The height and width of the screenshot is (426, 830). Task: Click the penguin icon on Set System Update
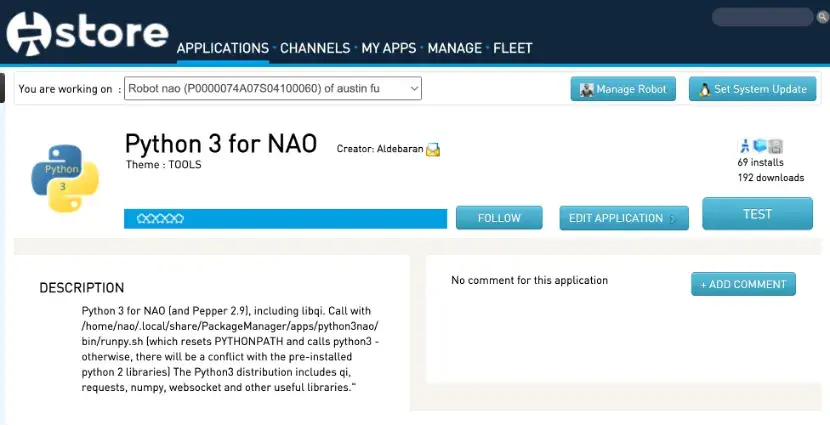click(705, 89)
